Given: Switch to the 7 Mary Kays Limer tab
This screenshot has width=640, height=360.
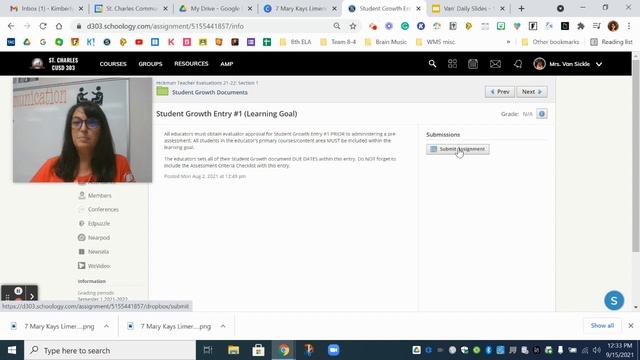Looking at the screenshot, I should [300, 8].
